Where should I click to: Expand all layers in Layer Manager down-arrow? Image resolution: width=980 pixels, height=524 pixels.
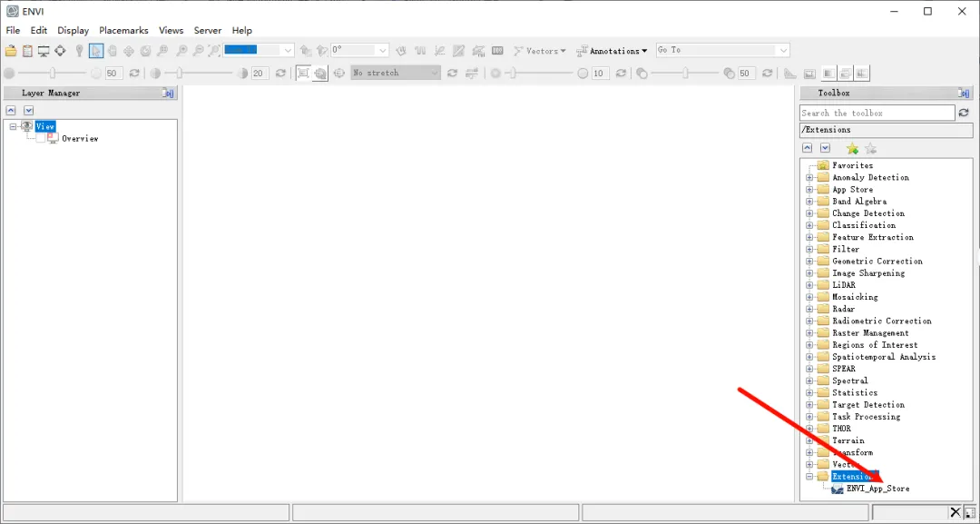point(28,110)
